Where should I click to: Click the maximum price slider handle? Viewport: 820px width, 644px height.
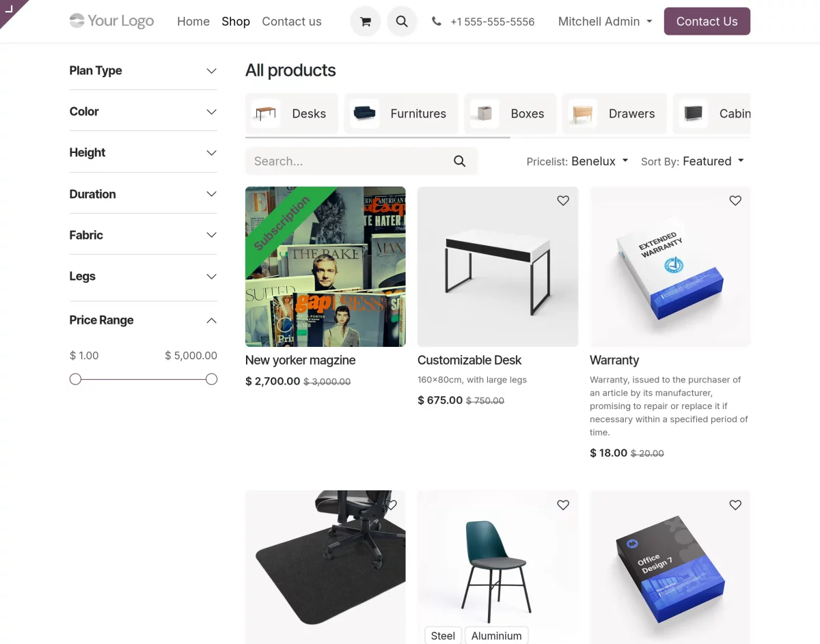(x=212, y=379)
